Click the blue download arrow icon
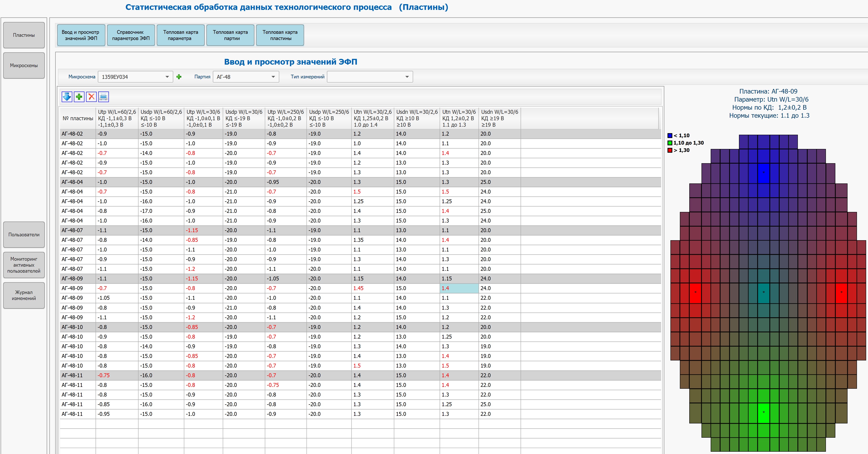Viewport: 868px width, 454px height. pos(67,97)
